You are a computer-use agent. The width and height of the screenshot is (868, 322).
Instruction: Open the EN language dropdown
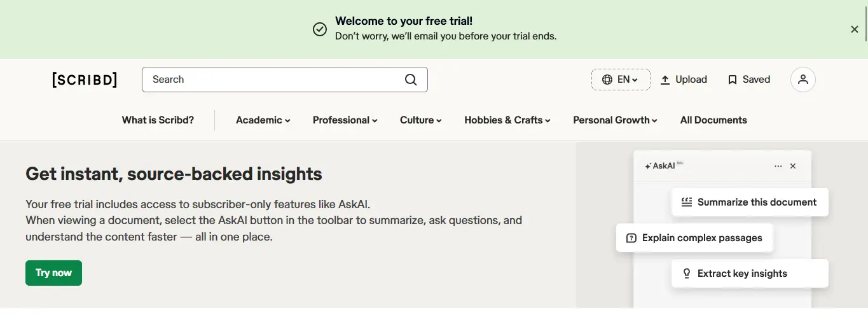point(621,80)
